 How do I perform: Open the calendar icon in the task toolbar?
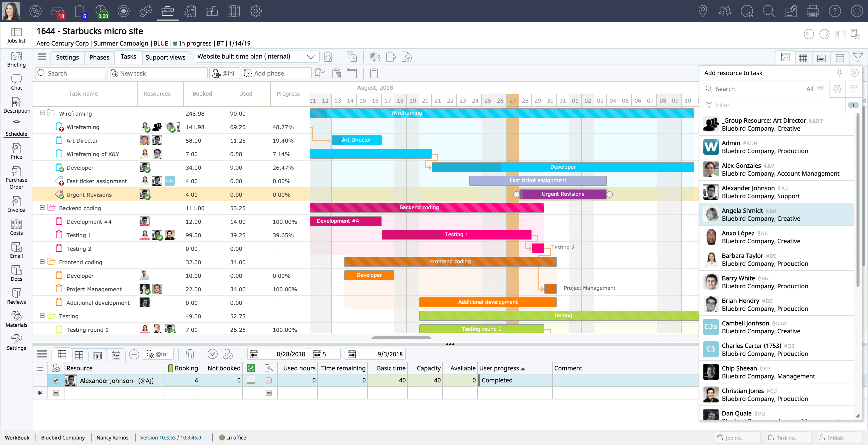(x=352, y=73)
